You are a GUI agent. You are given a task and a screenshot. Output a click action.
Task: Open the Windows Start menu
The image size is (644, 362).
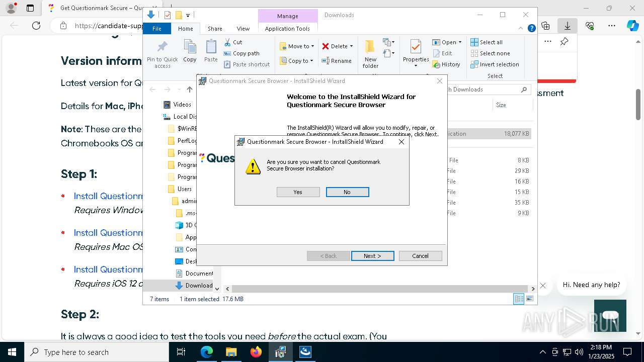point(12,352)
